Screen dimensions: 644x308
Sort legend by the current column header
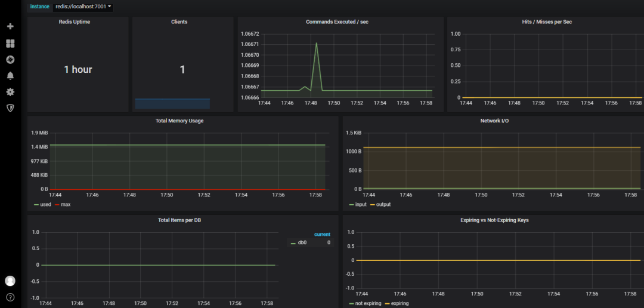322,235
